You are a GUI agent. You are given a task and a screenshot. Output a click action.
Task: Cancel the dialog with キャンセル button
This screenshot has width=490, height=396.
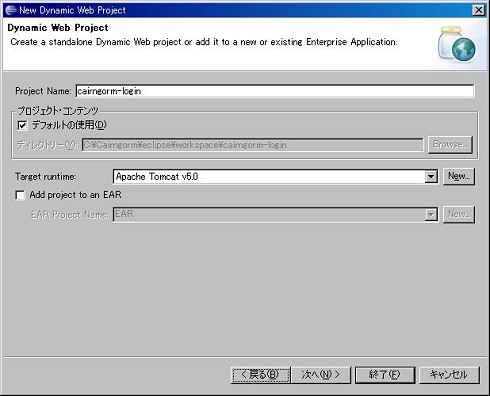pyautogui.click(x=449, y=375)
